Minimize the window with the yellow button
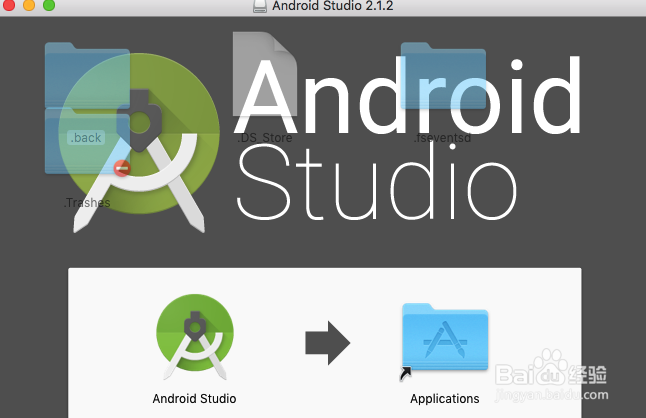Screen dimensions: 646x418 [x=29, y=5]
